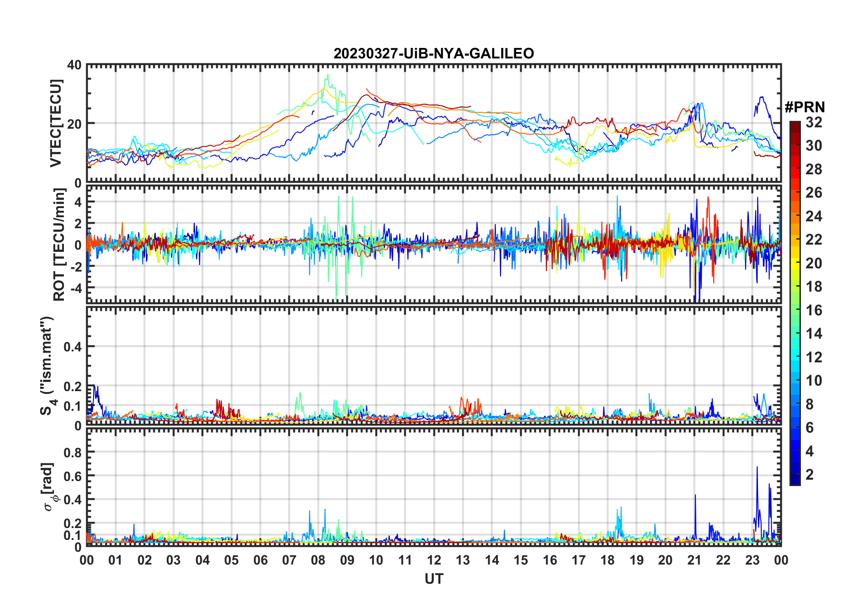The width and height of the screenshot is (868, 607).
Task: Click colorbar tick label 32
Action: [814, 122]
